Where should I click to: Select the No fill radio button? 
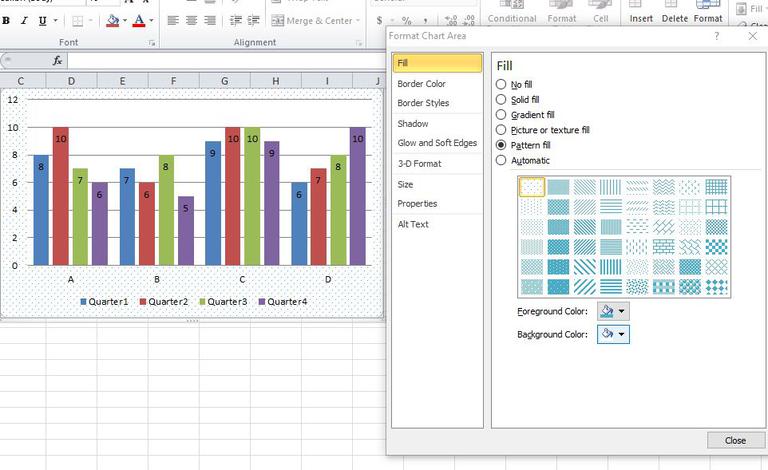(x=501, y=84)
